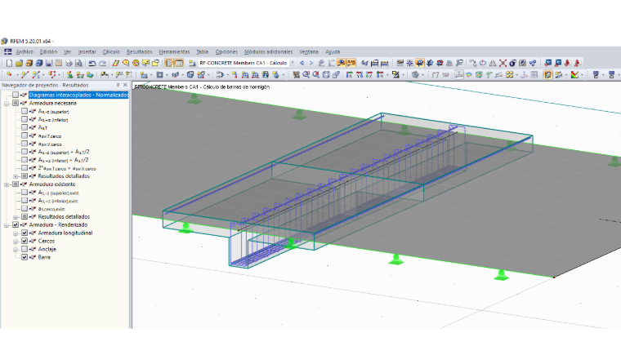The width and height of the screenshot is (621, 364).
Task: Click the new node icon in second toolbar
Action: pos(9,74)
